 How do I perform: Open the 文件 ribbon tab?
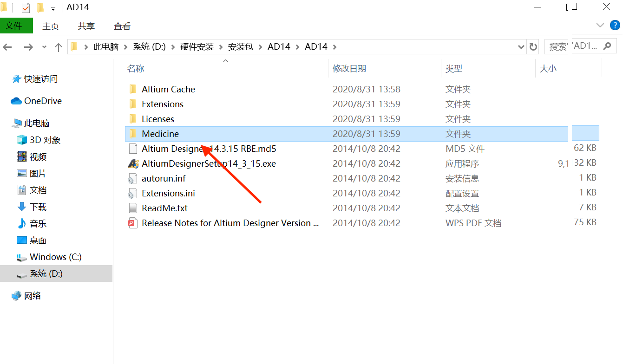point(16,26)
